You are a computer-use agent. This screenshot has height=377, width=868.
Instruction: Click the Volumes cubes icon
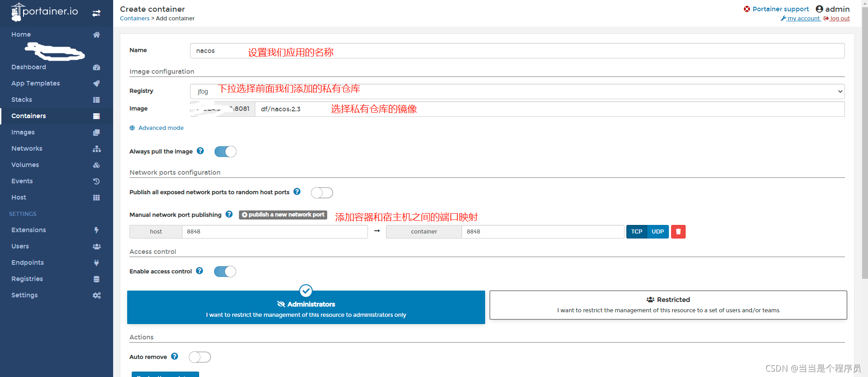tap(96, 165)
